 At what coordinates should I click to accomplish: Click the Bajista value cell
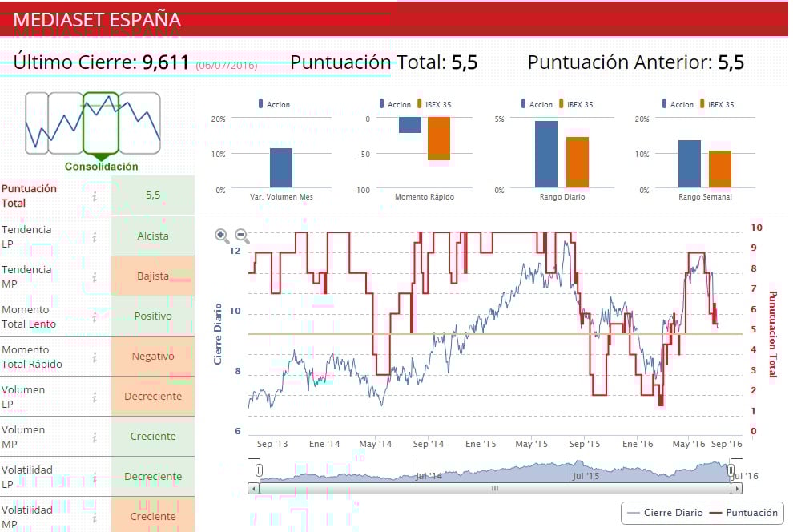tap(153, 276)
